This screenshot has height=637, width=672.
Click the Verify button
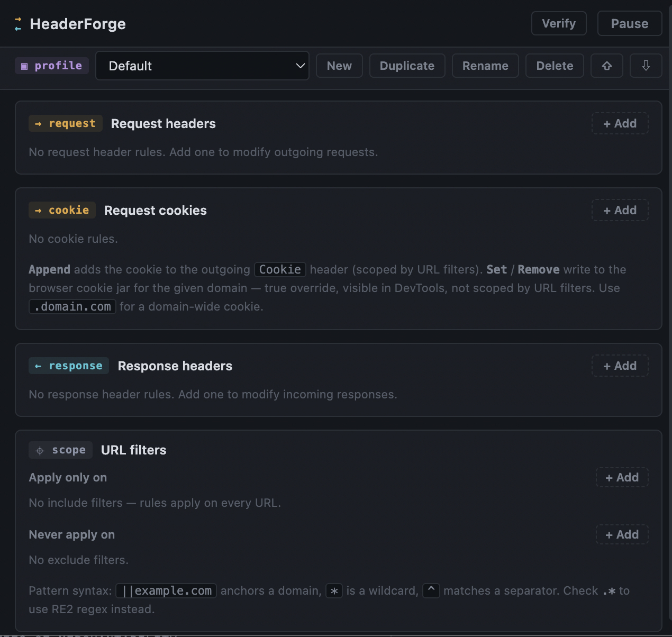pos(559,23)
